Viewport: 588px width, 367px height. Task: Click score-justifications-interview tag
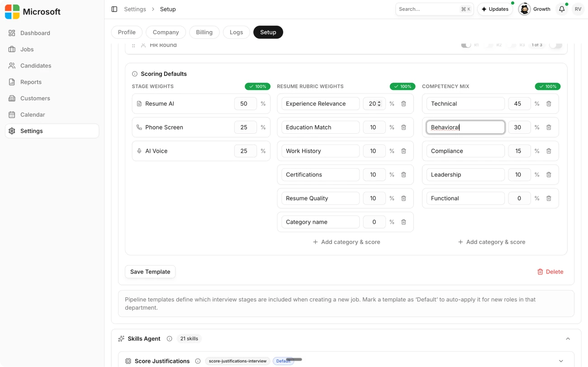(x=237, y=361)
